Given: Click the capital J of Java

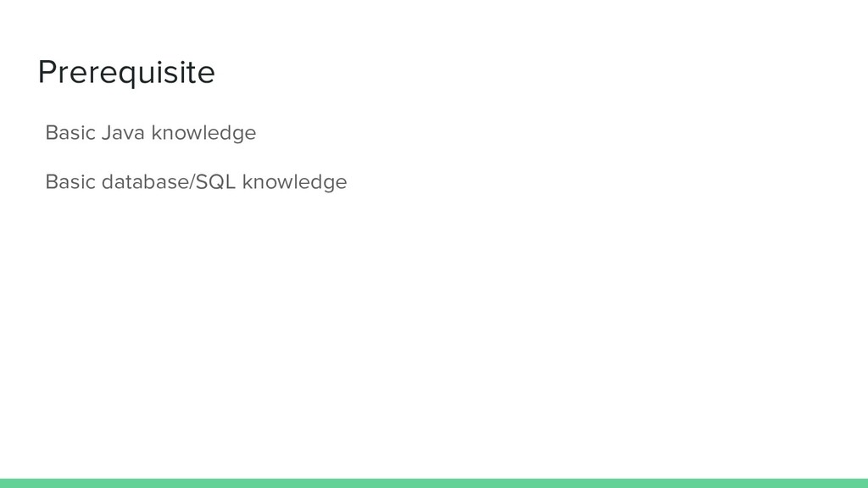Looking at the screenshot, I should (x=106, y=133).
